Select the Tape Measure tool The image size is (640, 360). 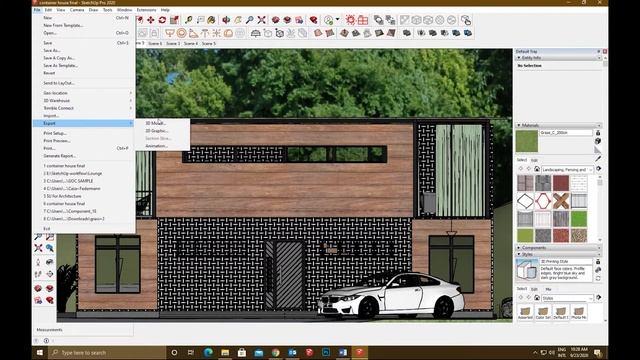coord(188,20)
